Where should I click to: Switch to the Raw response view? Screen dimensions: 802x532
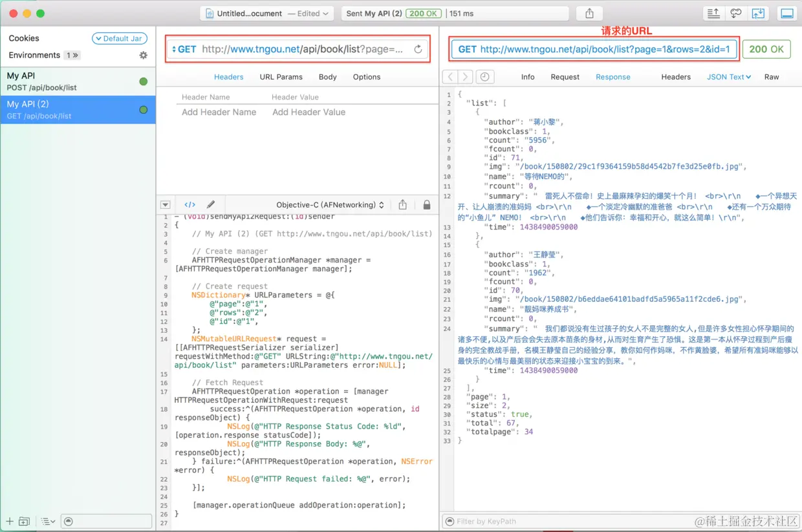(x=772, y=77)
